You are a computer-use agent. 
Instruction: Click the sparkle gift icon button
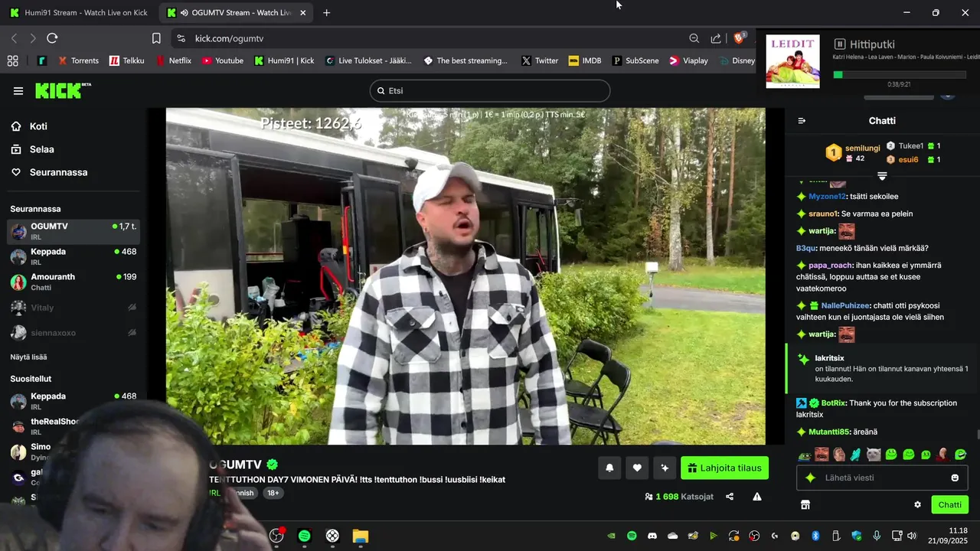[x=665, y=468]
